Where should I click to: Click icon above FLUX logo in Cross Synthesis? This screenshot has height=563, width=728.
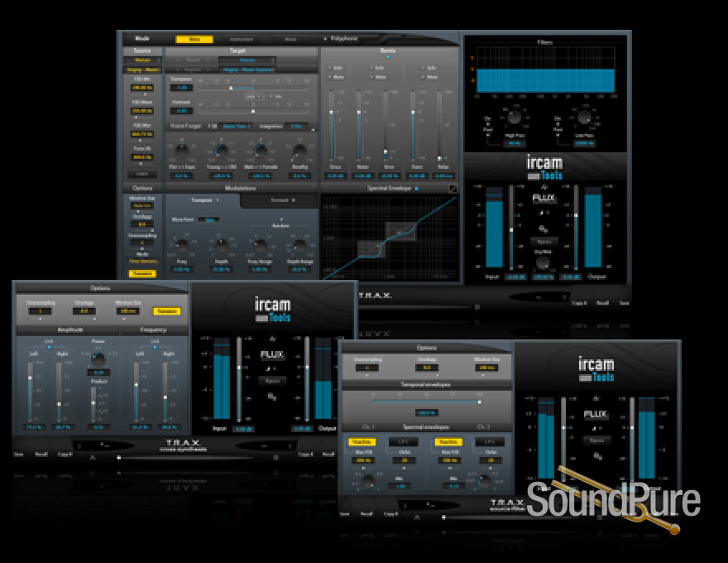272,339
